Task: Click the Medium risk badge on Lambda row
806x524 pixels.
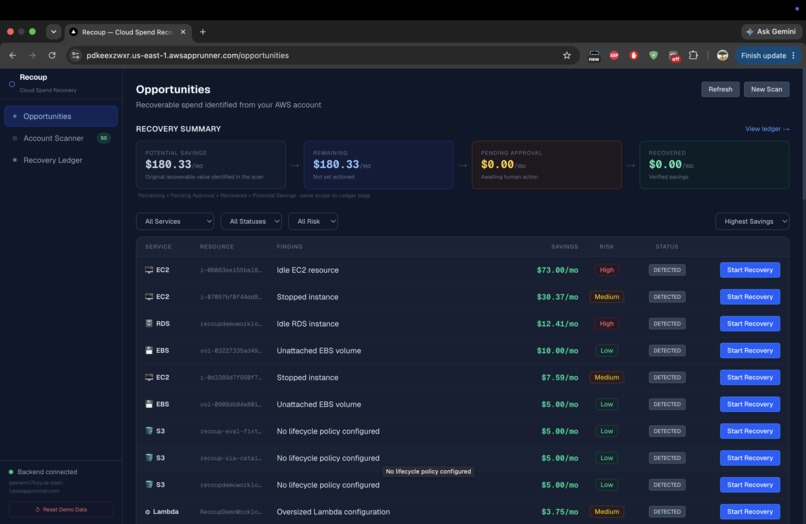Action: 607,512
